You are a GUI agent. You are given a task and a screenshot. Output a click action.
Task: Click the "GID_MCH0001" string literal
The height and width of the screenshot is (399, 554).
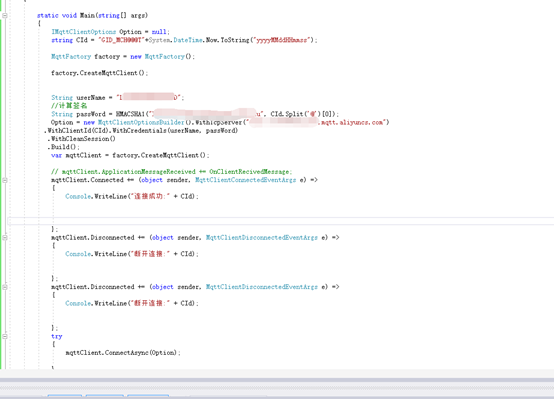click(121, 40)
